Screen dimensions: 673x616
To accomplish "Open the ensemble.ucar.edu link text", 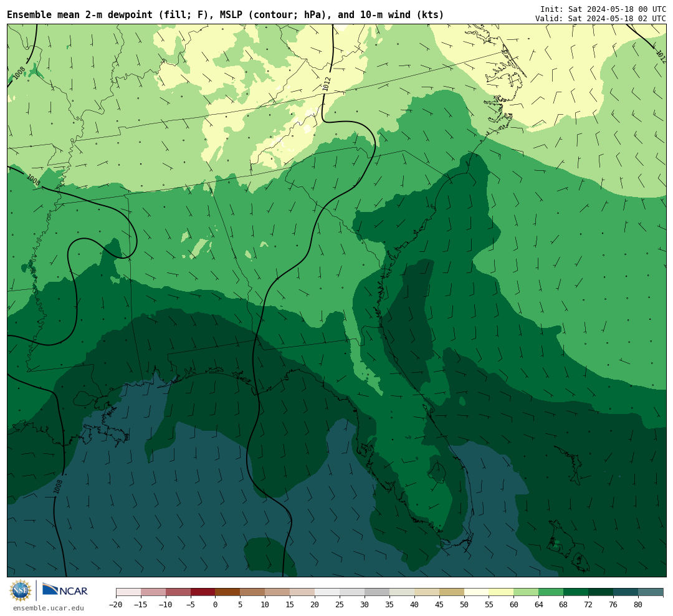I will click(x=49, y=608).
